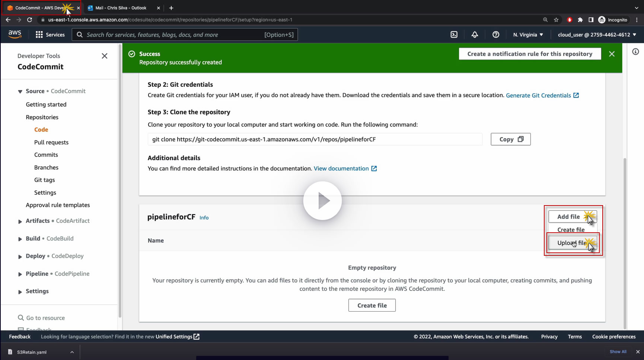View Commits in the sidebar

click(46, 155)
